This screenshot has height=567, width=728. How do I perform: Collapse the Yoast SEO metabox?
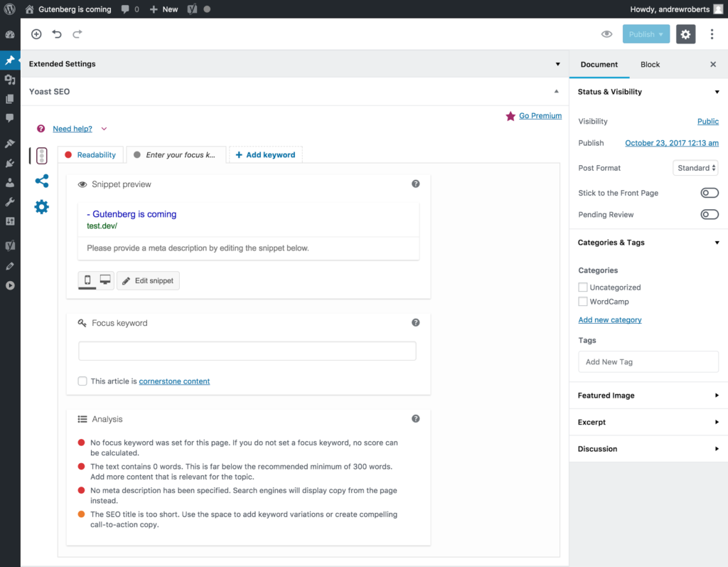coord(556,92)
